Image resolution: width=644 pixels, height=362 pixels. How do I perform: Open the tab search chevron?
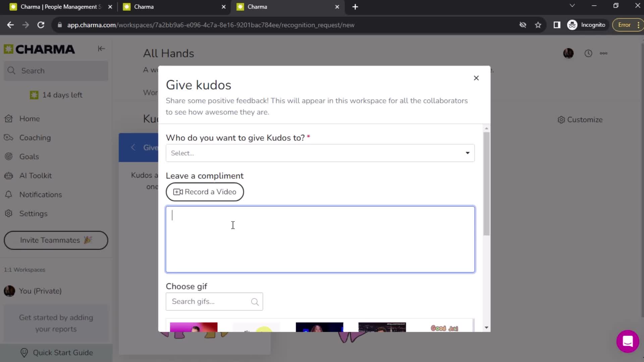tap(572, 6)
